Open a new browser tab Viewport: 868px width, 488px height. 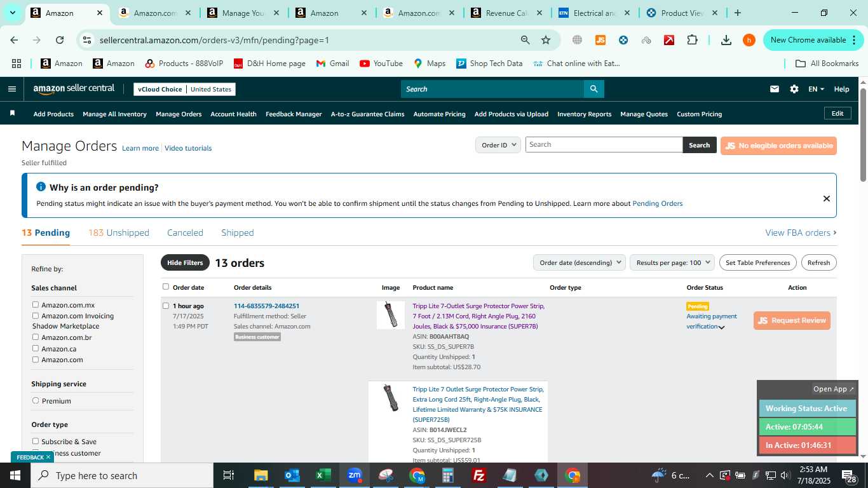pos(737,13)
